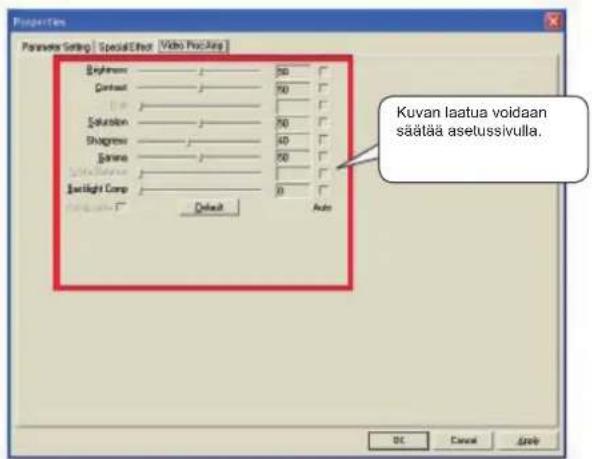Focus the Backlight Comp value field
Image resolution: width=592 pixels, height=459 pixels.
[x=293, y=190]
